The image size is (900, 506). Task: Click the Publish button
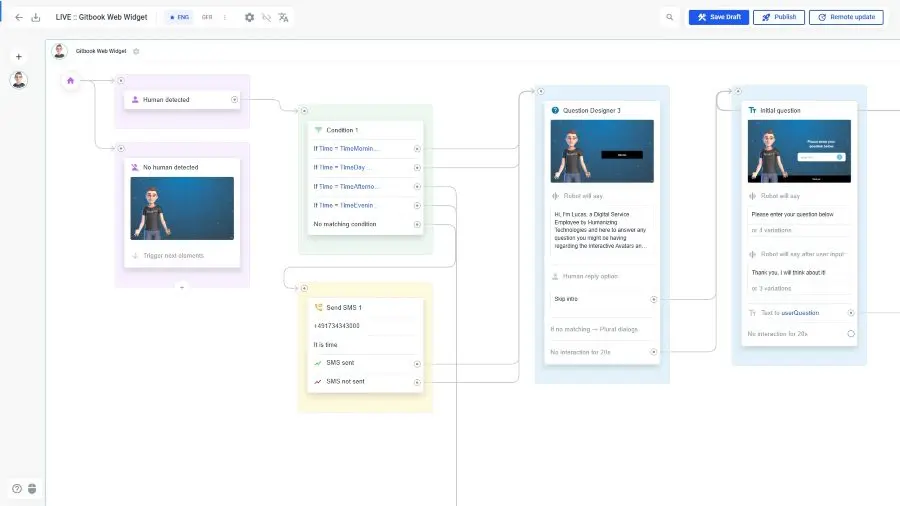[778, 17]
